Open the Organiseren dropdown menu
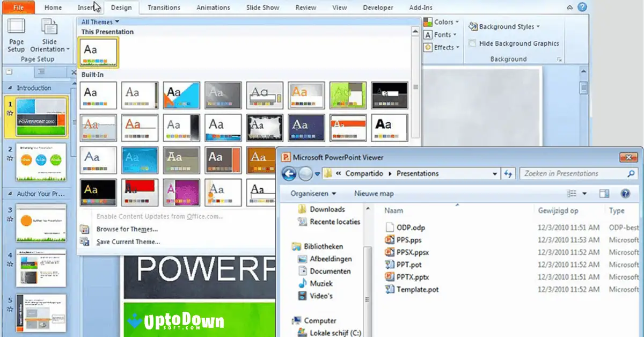Image resolution: width=644 pixels, height=337 pixels. [312, 193]
